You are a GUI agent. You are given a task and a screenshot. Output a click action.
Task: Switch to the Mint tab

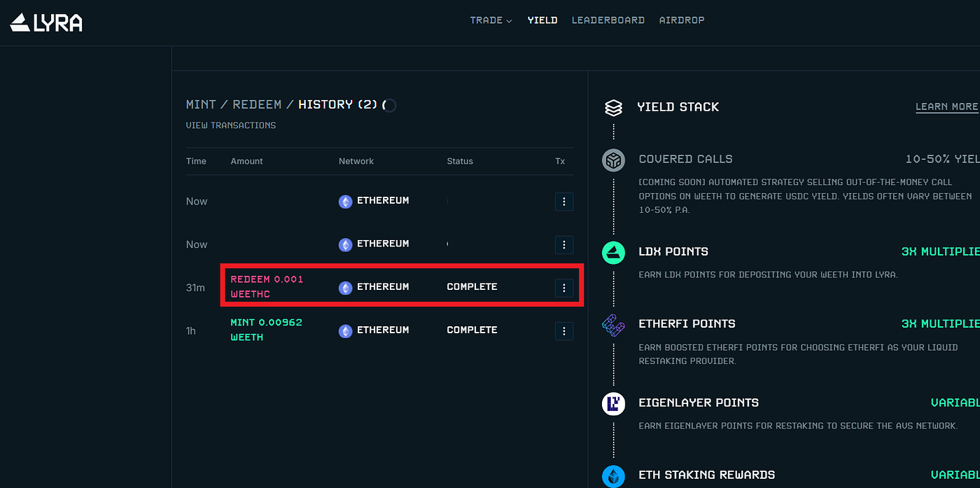coord(201,104)
